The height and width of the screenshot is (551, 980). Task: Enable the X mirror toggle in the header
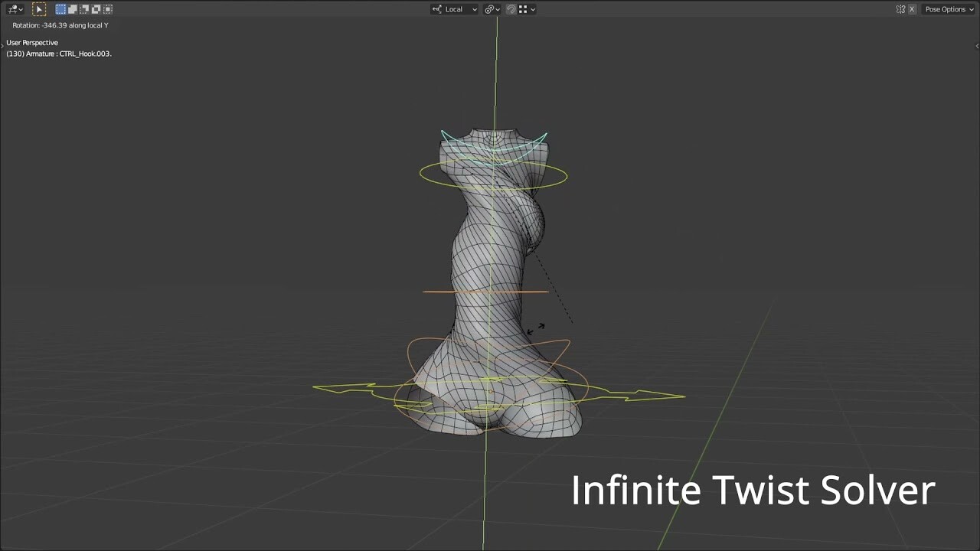(912, 8)
